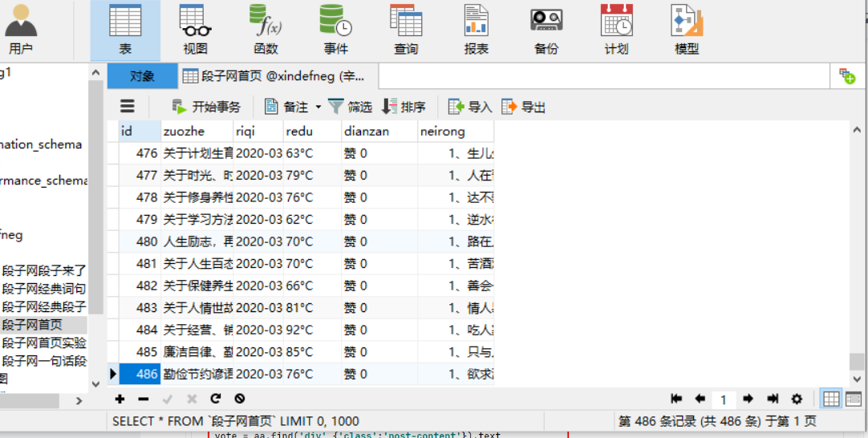Select 段子网段子来了 table in sidebar

(44, 271)
